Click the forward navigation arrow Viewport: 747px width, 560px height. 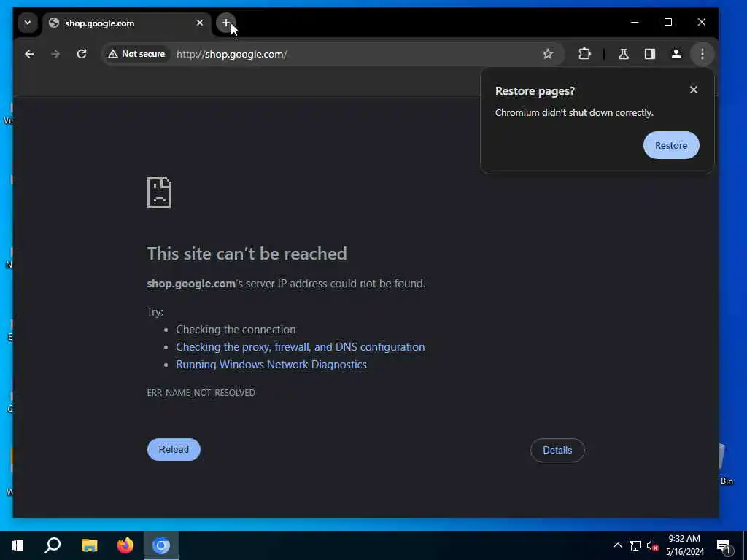(55, 54)
